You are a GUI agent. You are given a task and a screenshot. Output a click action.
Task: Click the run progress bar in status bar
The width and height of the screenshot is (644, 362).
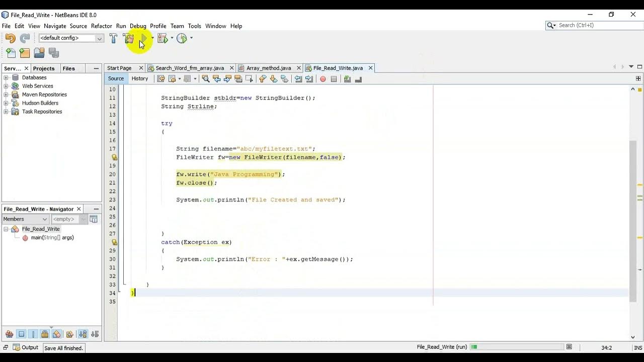coord(517,347)
